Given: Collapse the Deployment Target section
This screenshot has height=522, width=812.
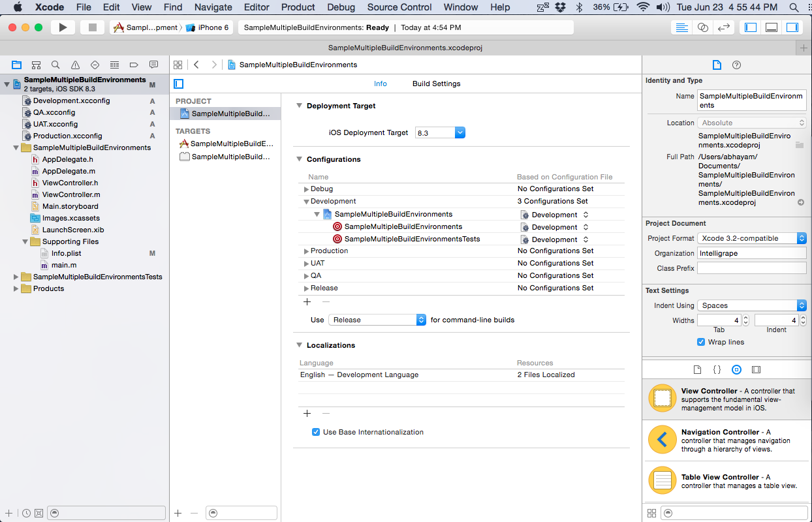Looking at the screenshot, I should 300,106.
